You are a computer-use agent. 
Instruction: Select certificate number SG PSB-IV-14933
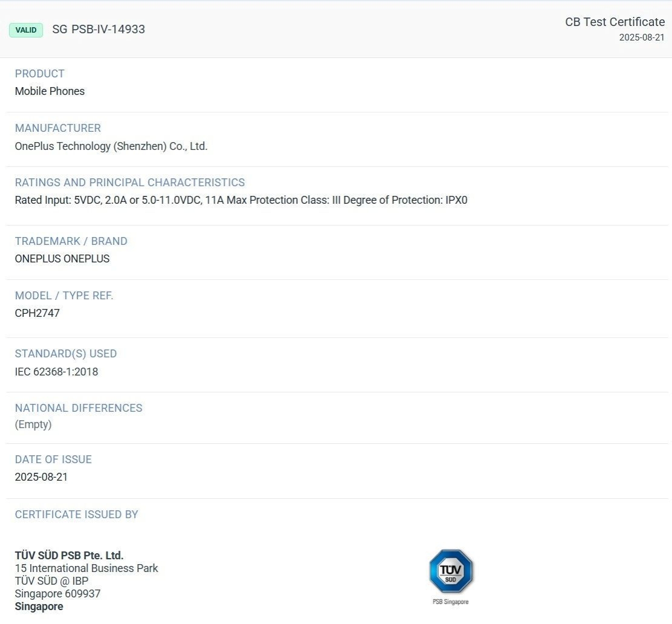(99, 29)
